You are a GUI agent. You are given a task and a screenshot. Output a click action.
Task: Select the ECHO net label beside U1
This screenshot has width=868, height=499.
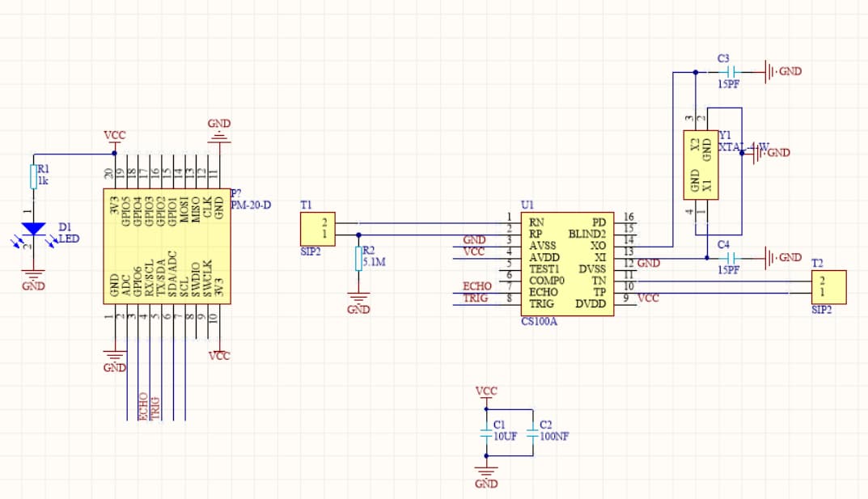476,285
